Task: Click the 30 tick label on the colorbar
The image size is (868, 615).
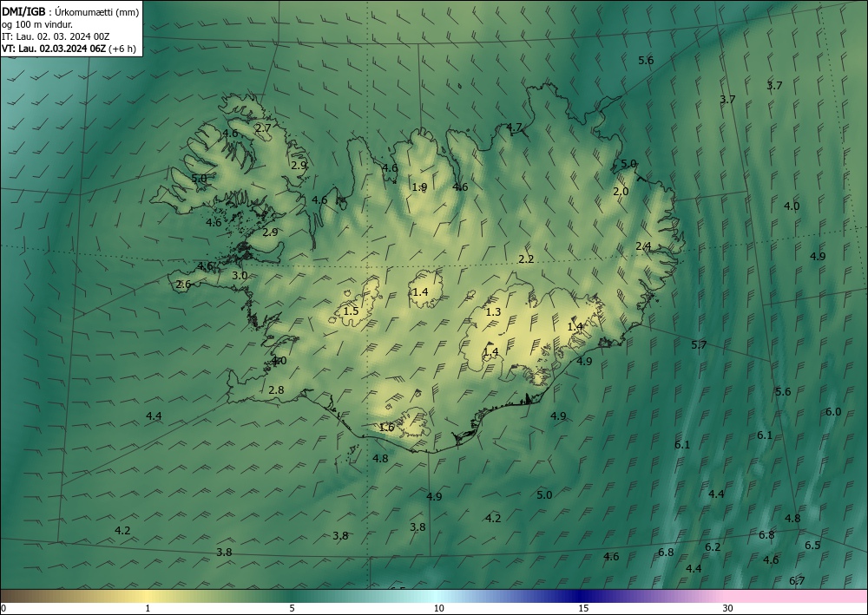Action: [728, 609]
